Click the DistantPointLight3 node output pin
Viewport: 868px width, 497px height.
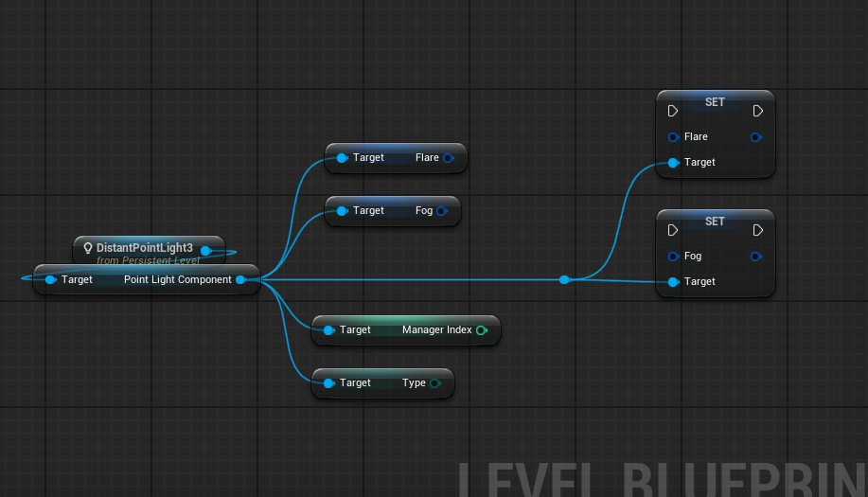(206, 251)
